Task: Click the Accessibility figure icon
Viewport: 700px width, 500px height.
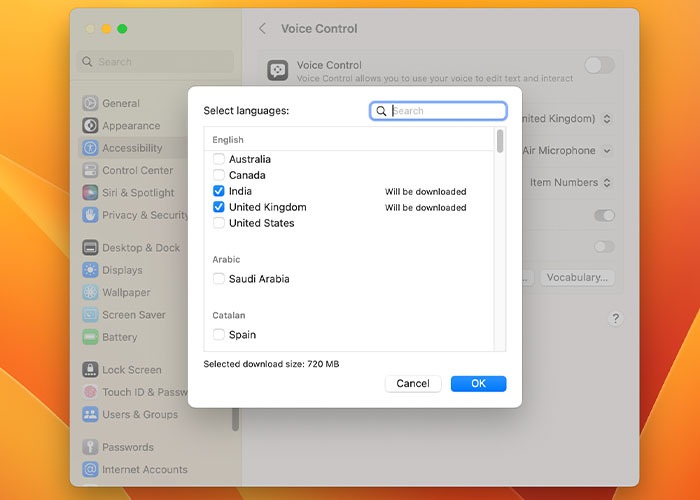Action: tap(90, 148)
